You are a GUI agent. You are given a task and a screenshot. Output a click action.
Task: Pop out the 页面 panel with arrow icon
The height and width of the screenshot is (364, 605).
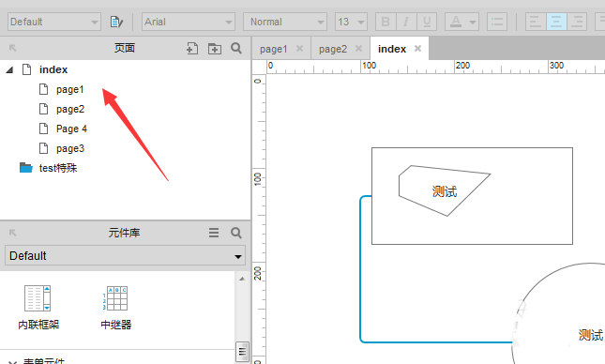tap(13, 48)
